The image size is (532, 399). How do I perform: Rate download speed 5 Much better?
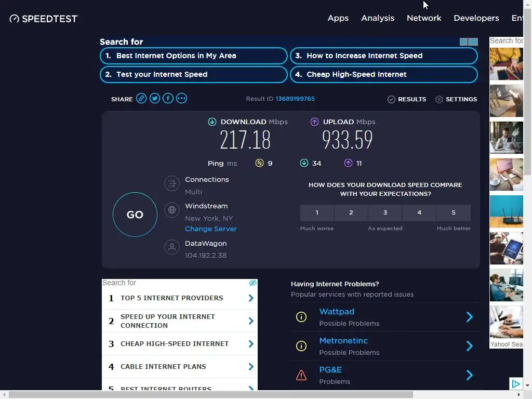point(454,212)
